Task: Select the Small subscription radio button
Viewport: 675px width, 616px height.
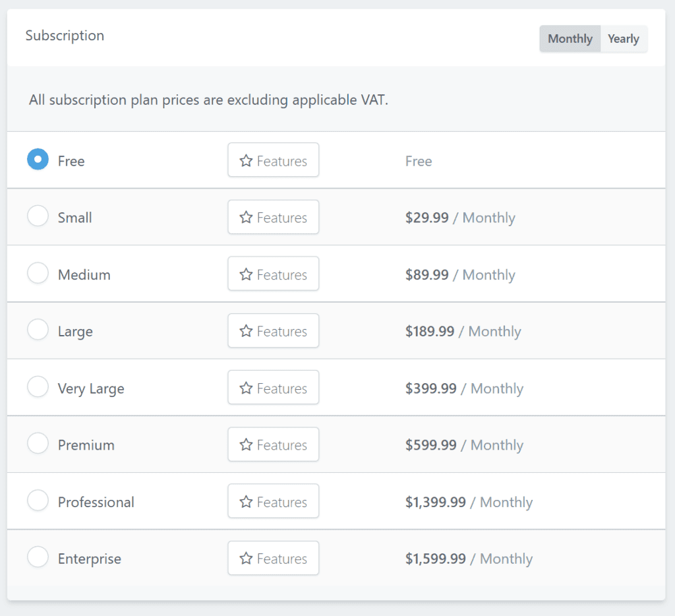Action: click(38, 216)
